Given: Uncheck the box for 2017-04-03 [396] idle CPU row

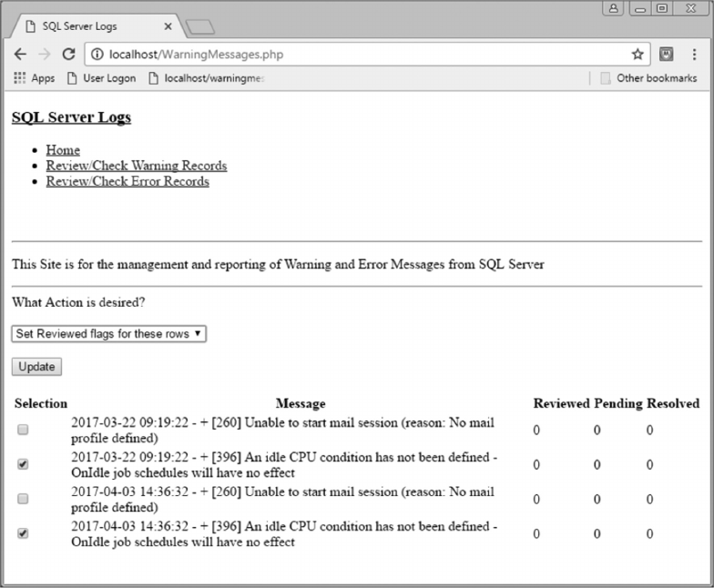Looking at the screenshot, I should point(23,533).
